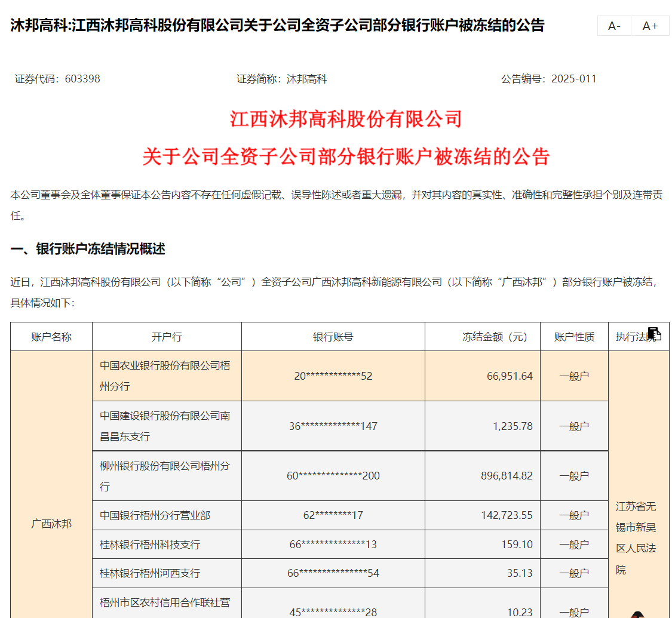The height and width of the screenshot is (618, 672).
Task: Click the copy table icon
Action: 654,334
